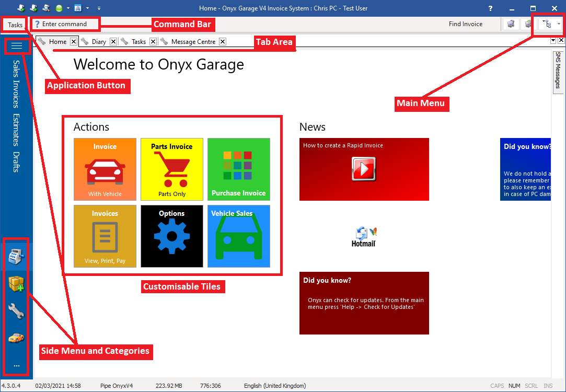
Task: Click the Find Invoice field
Action: (465, 24)
